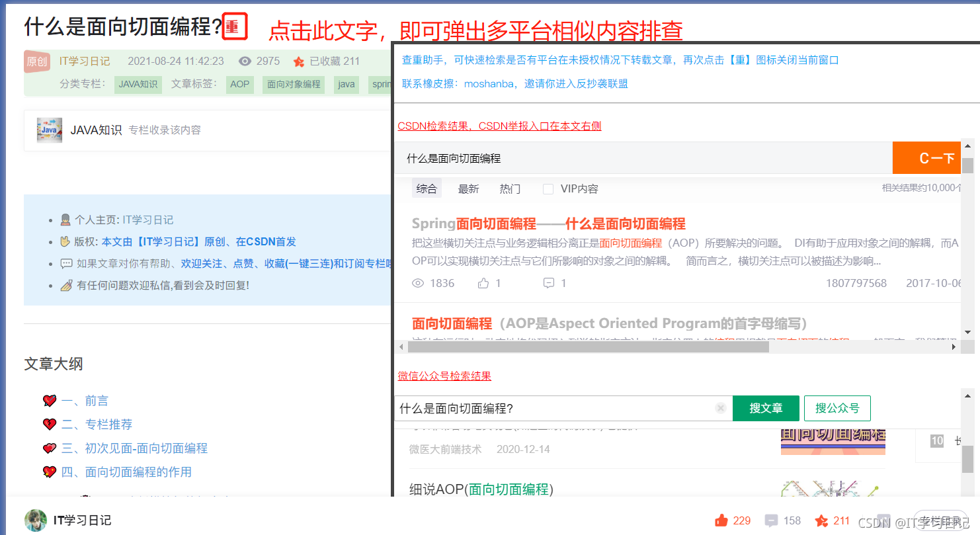Image resolution: width=980 pixels, height=535 pixels.
Task: Switch to the 热门 tab
Action: pyautogui.click(x=510, y=189)
